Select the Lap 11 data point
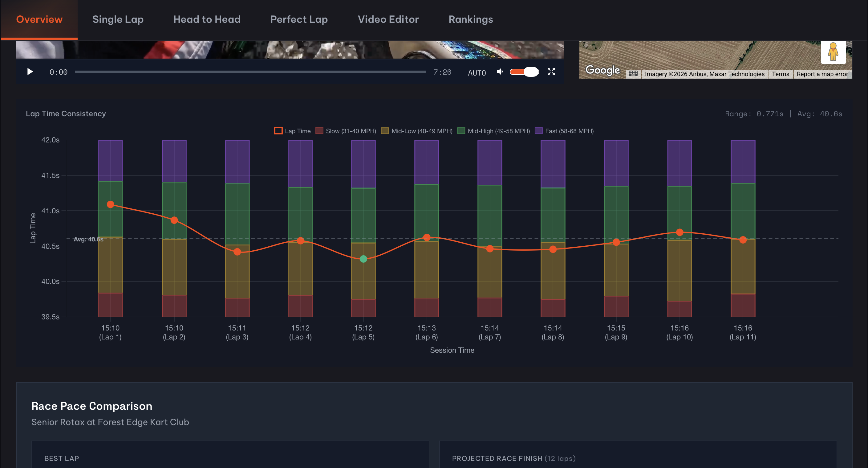The image size is (868, 468). (743, 240)
